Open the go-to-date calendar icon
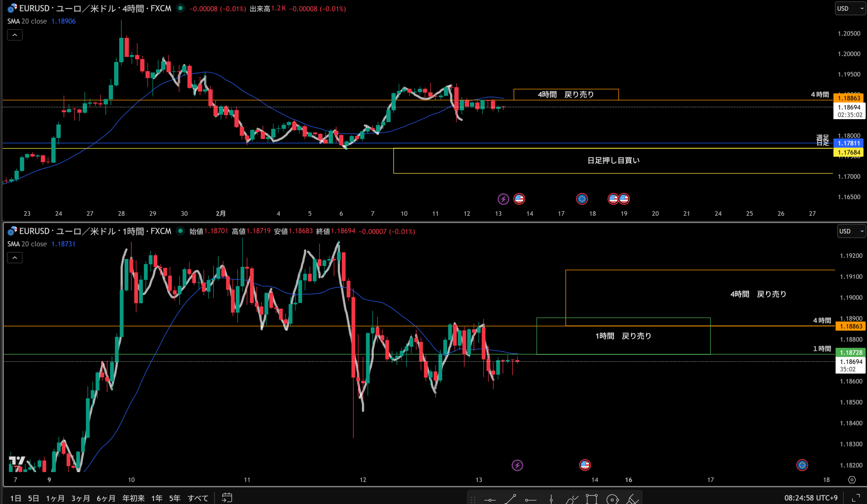 (227, 498)
